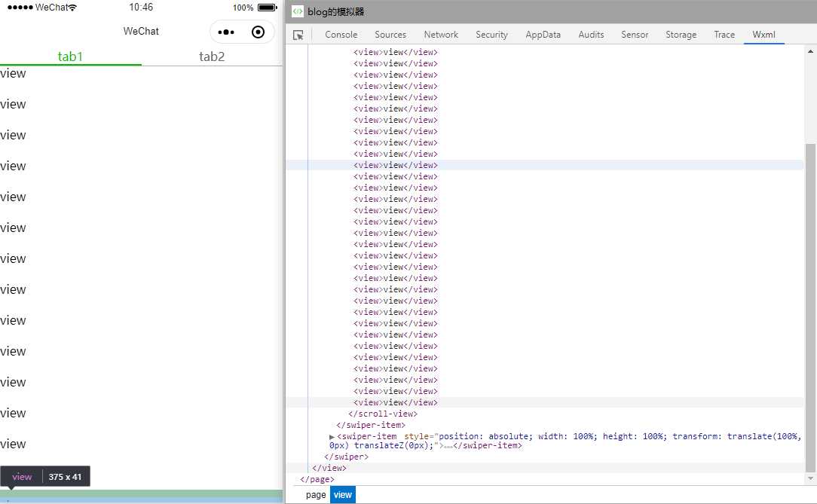Click the element inspector picker icon
This screenshot has height=504, width=817.
click(298, 35)
